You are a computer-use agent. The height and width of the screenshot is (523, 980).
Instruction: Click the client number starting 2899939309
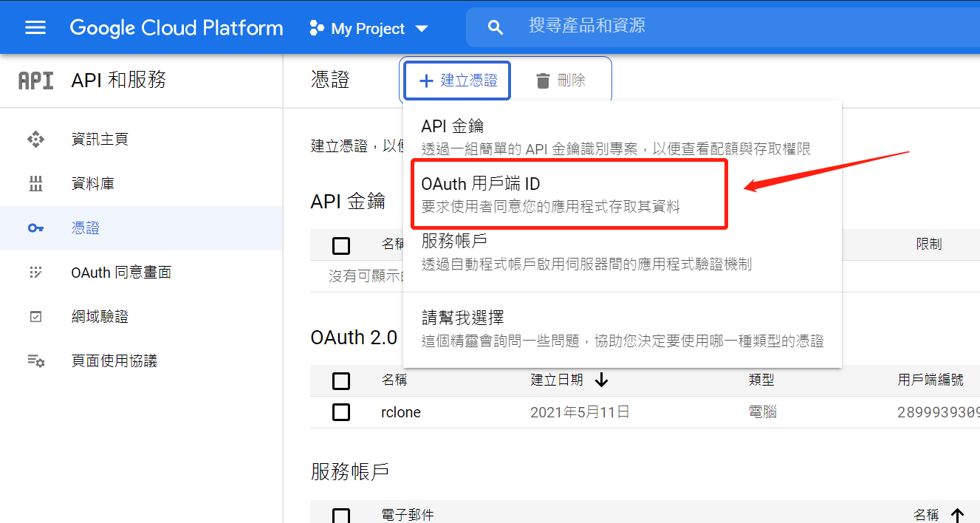point(939,412)
